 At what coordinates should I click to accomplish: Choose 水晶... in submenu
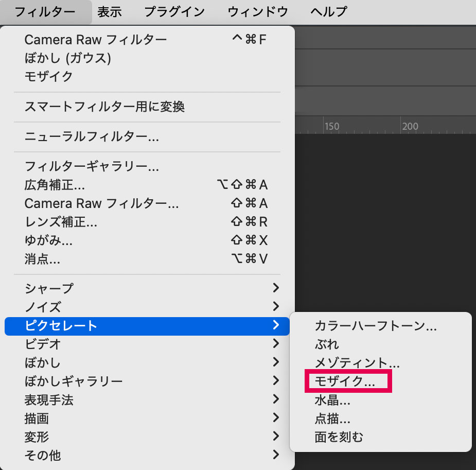click(x=381, y=400)
